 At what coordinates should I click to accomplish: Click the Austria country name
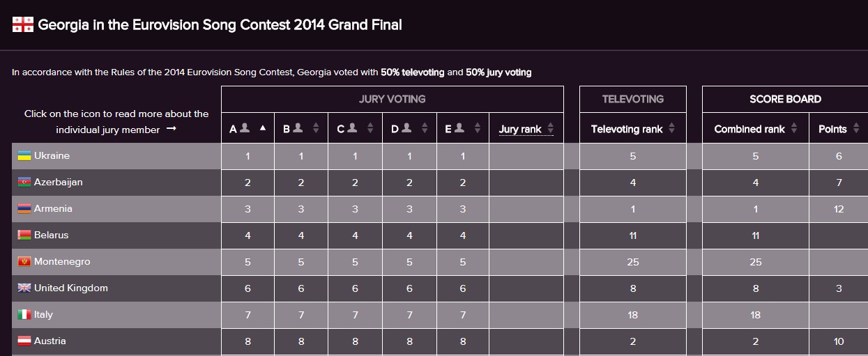tap(50, 341)
